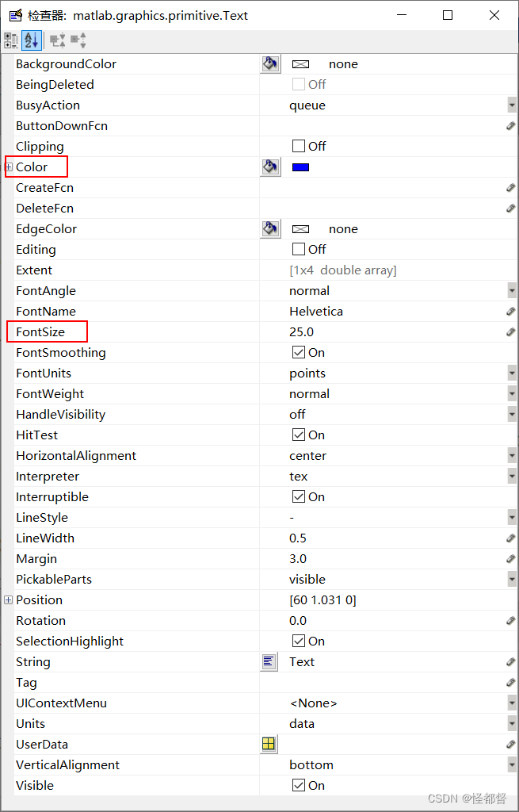The width and height of the screenshot is (519, 812).
Task: Click BackgroundColor none swatch
Action: click(300, 64)
